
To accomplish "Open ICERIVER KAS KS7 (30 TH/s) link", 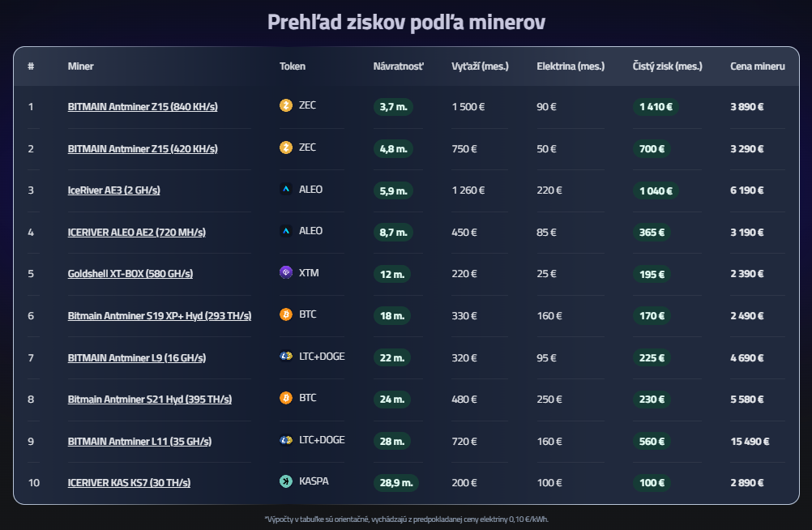I will [129, 483].
